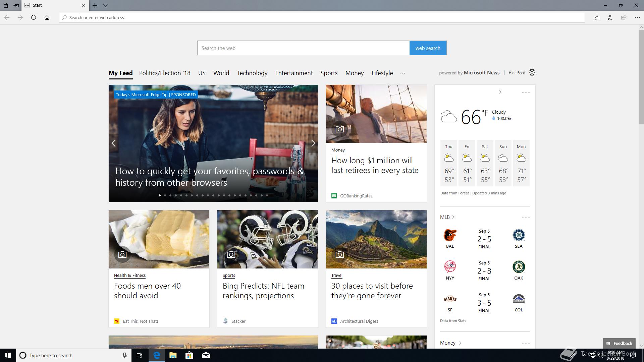Click the browser Back arrow

click(7, 17)
